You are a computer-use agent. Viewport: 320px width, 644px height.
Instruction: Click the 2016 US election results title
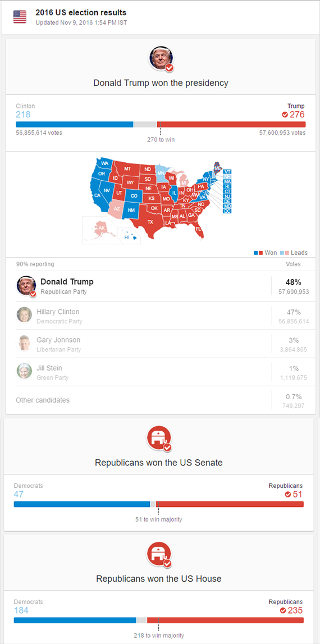[81, 13]
